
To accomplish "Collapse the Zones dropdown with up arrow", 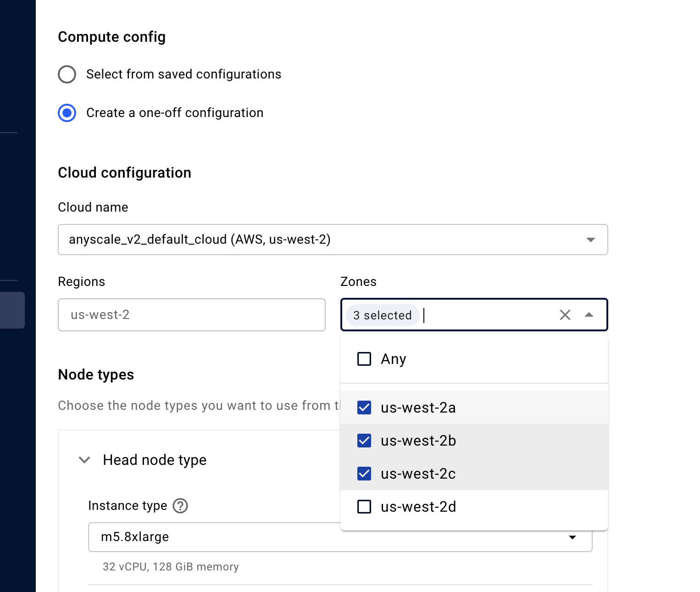I will coord(589,315).
